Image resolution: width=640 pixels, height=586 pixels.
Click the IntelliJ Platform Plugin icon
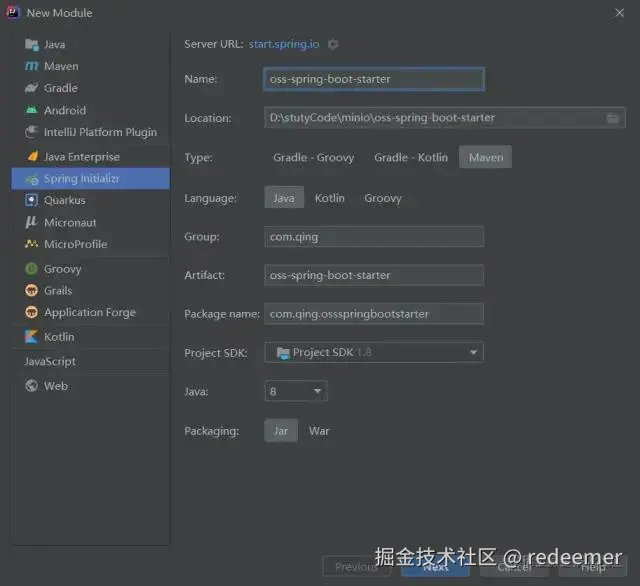point(32,132)
